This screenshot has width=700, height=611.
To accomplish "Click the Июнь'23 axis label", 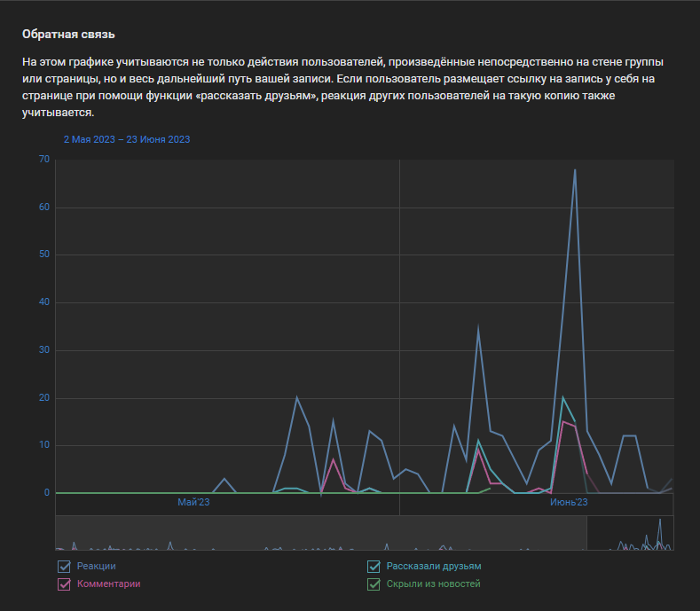I will pos(569,503).
